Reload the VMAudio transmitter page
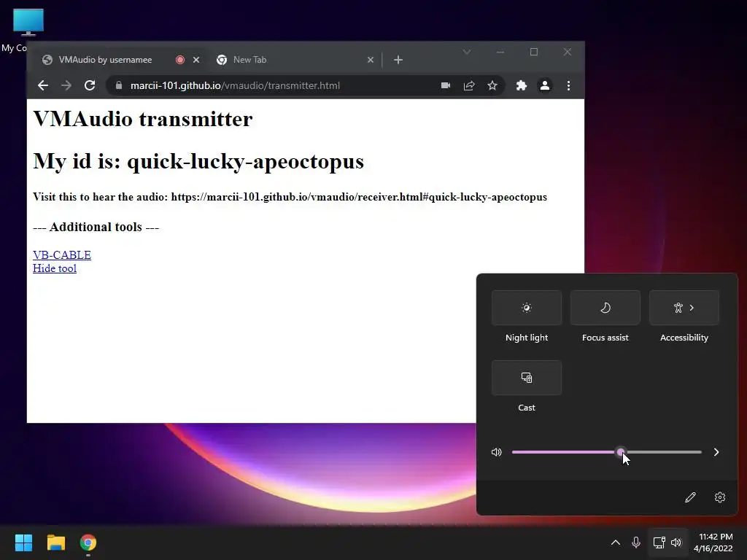The width and height of the screenshot is (747, 560). (x=90, y=86)
